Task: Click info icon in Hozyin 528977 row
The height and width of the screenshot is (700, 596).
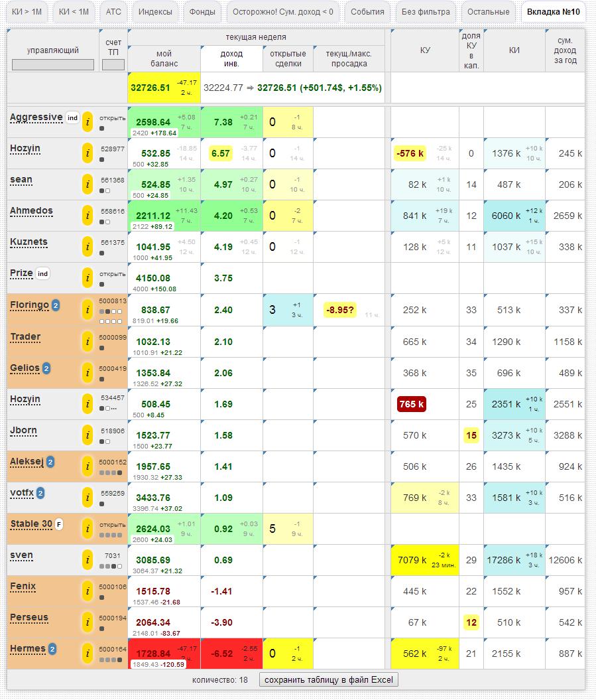Action: pyautogui.click(x=88, y=153)
